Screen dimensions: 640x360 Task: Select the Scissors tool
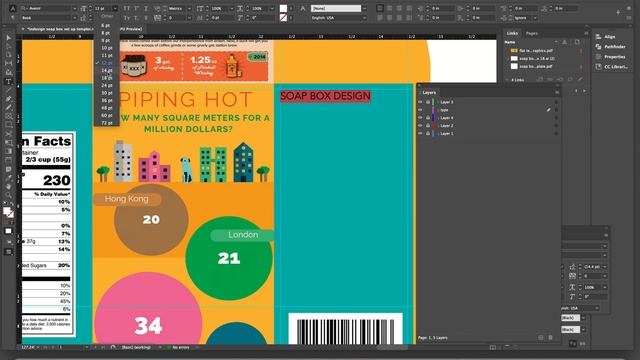(x=9, y=134)
